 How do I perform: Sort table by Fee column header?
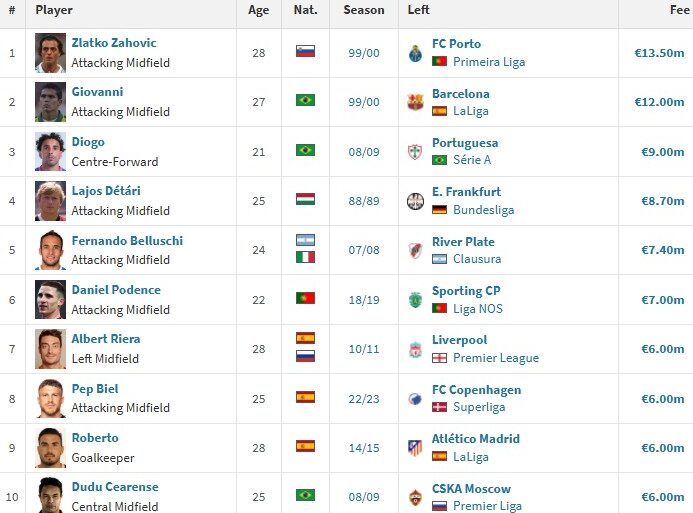[x=678, y=10]
